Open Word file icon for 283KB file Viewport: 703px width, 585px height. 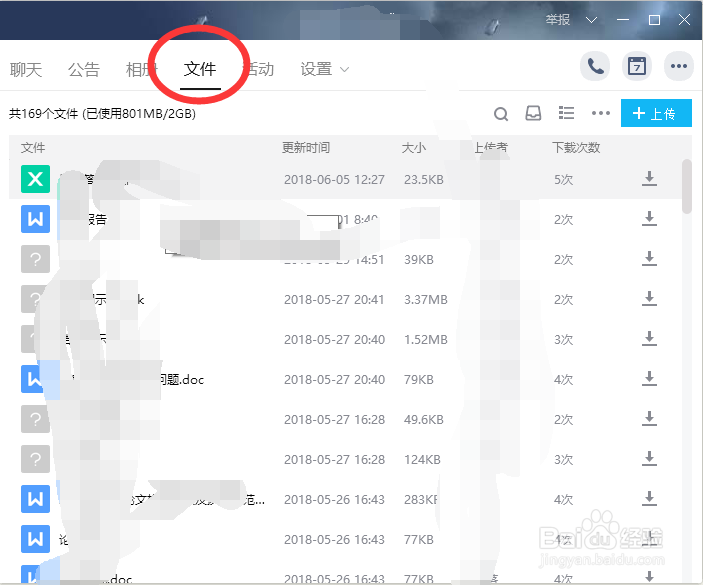tap(35, 499)
